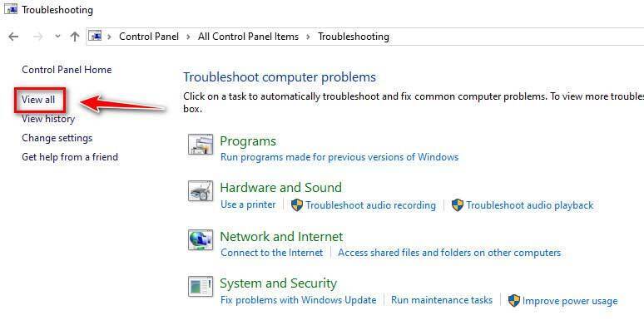Click the Network and Internet globe icon
Screen dimensions: 644x325
coord(201,239)
